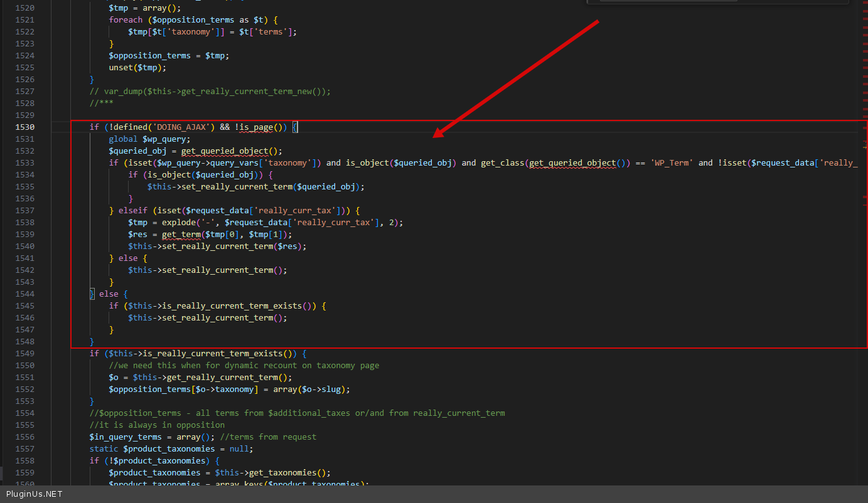Viewport: 868px width, 503px height.
Task: Click the get_term call with red underline
Action: (181, 235)
